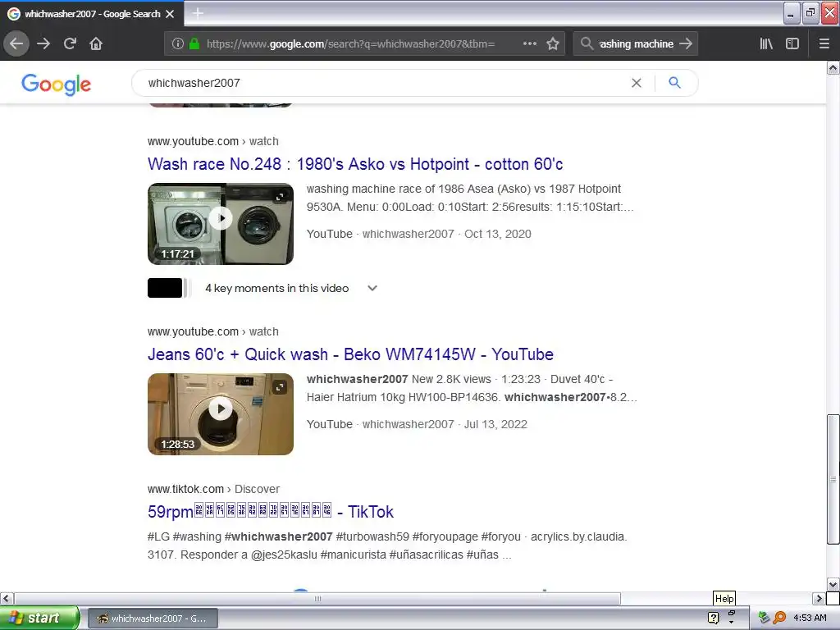Expand preview icon on Beko thumbnail
The image size is (840, 630).
[280, 387]
